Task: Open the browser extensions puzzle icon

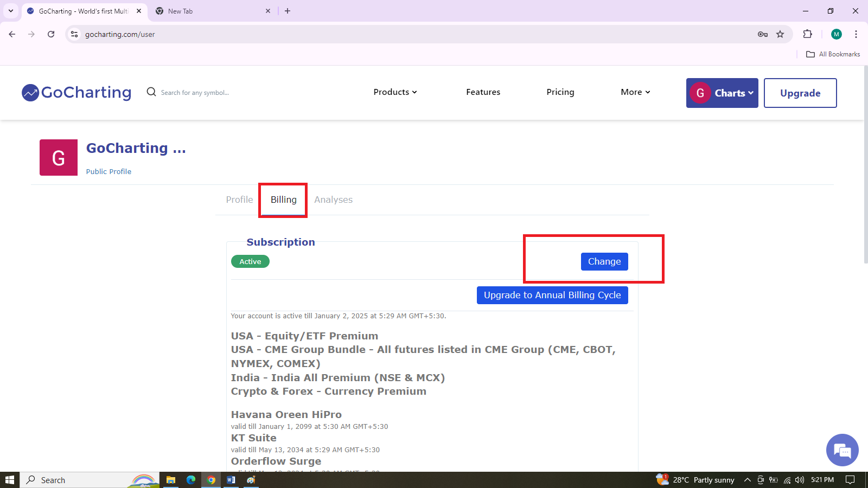Action: click(807, 34)
